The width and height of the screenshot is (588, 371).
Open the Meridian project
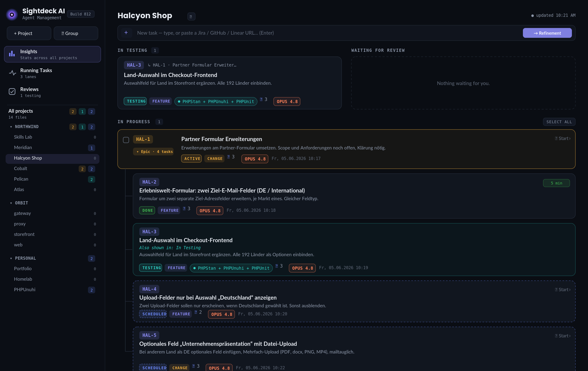tap(52, 148)
